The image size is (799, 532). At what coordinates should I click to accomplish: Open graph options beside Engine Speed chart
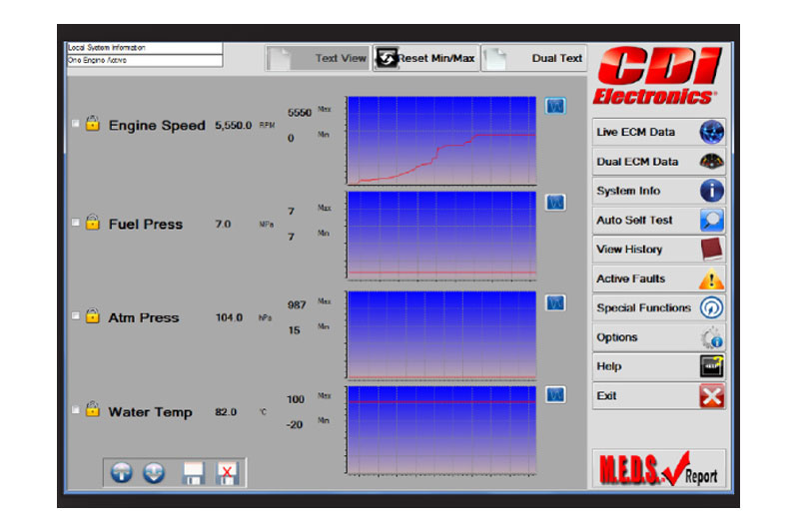pyautogui.click(x=555, y=105)
